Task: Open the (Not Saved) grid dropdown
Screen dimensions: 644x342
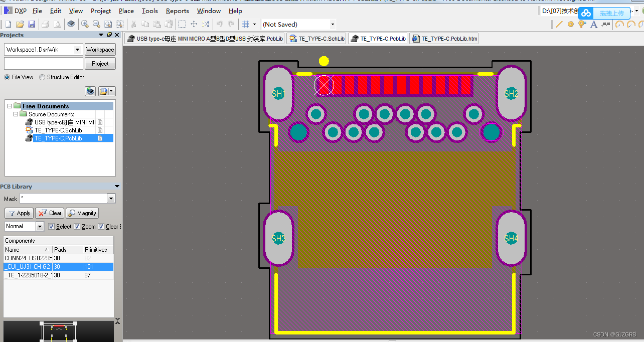Action: click(x=332, y=24)
